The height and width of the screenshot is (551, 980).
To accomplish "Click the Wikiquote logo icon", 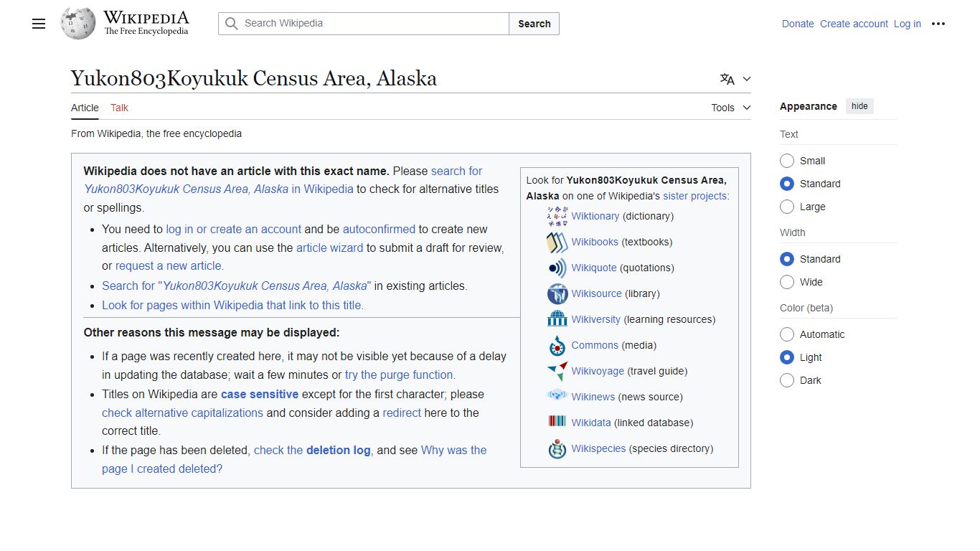I will click(557, 268).
